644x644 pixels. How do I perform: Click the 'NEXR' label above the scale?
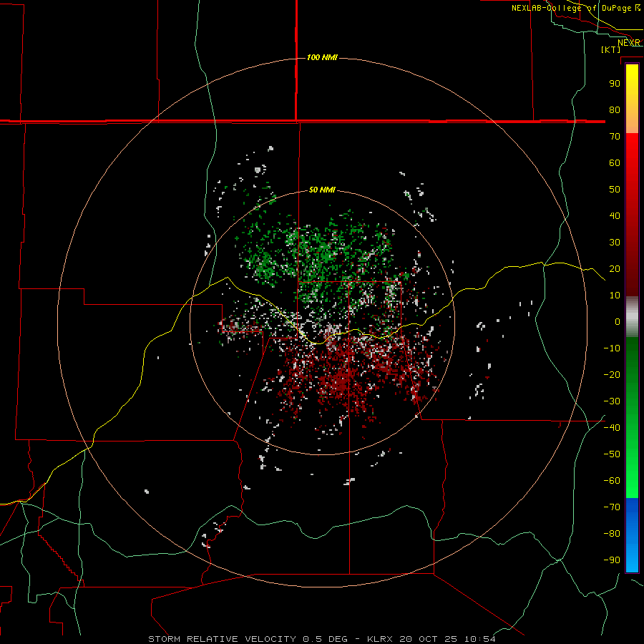629,43
